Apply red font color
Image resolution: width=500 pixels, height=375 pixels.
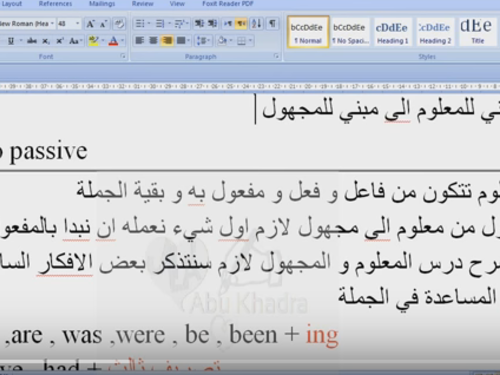(x=113, y=41)
